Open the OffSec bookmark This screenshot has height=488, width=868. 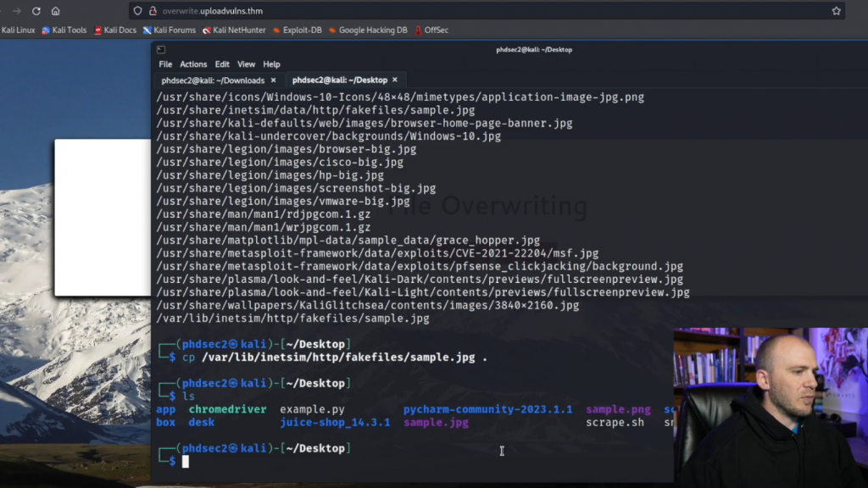tap(431, 30)
